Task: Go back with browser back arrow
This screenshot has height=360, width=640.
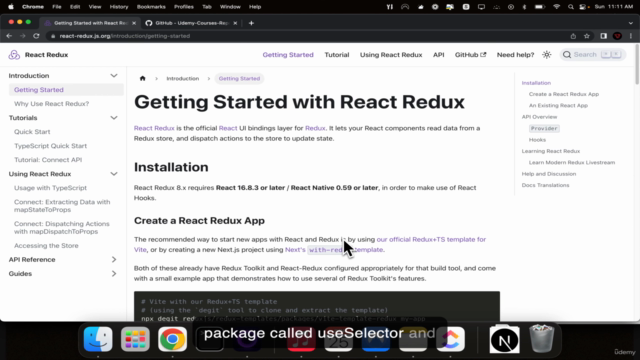Action: [9, 36]
